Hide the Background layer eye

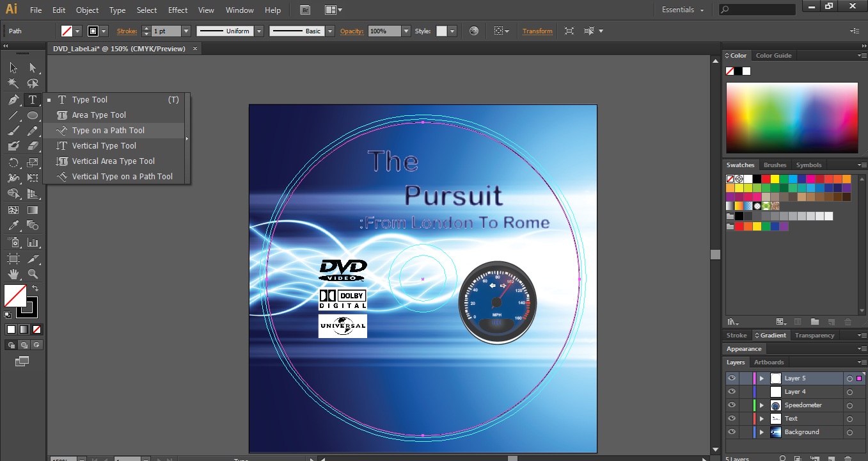point(732,432)
